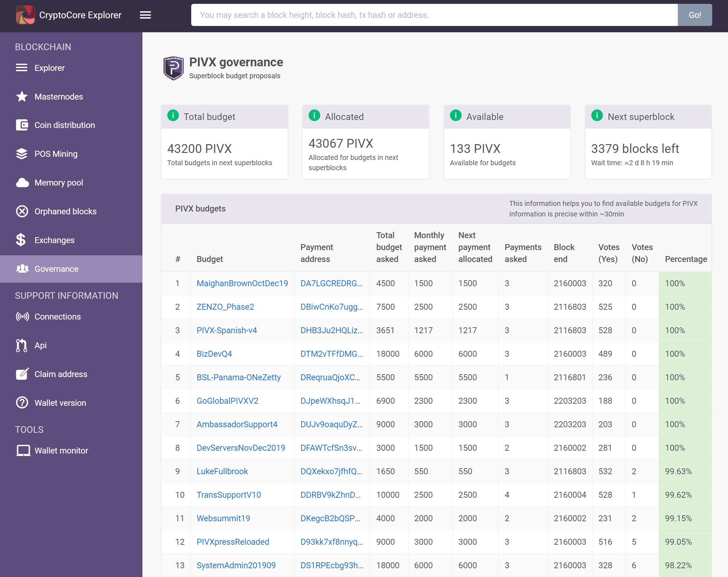Click the Allocated info icon
This screenshot has width=728, height=577.
[x=314, y=115]
